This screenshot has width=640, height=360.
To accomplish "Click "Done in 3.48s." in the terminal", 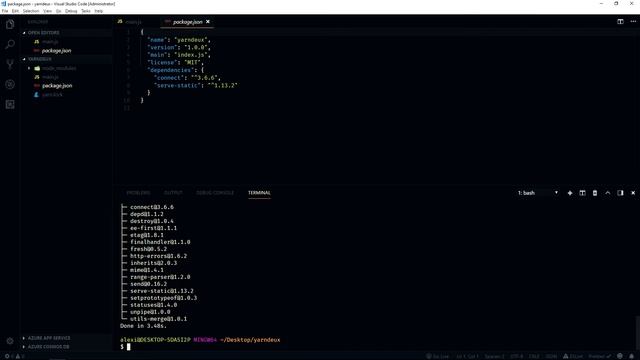I will coord(143,326).
